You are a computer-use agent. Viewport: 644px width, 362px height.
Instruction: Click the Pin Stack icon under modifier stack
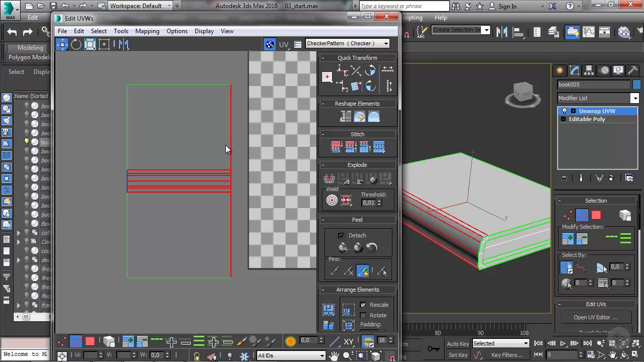click(563, 177)
